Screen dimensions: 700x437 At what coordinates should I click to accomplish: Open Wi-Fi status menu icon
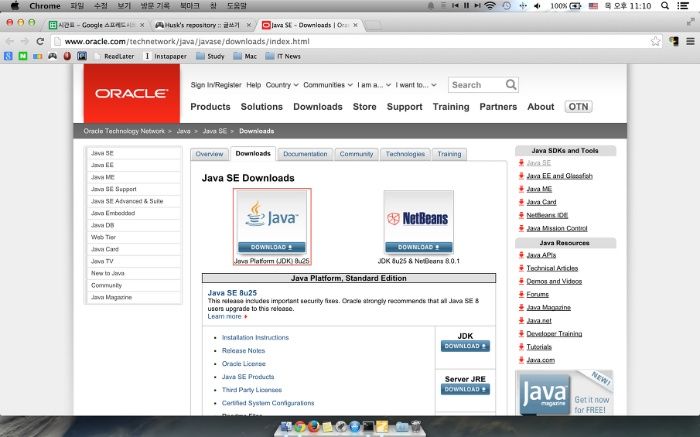point(490,6)
